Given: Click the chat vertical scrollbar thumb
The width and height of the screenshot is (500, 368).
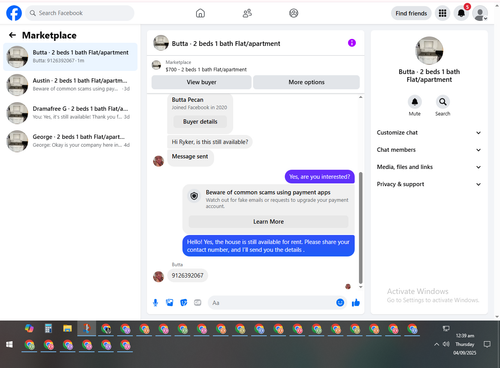Looking at the screenshot, I should pyautogui.click(x=361, y=228).
